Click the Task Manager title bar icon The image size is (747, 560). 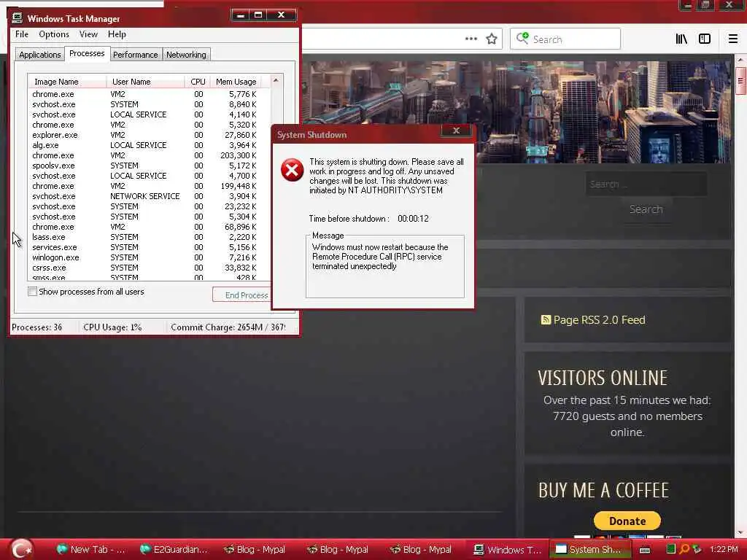[18, 18]
